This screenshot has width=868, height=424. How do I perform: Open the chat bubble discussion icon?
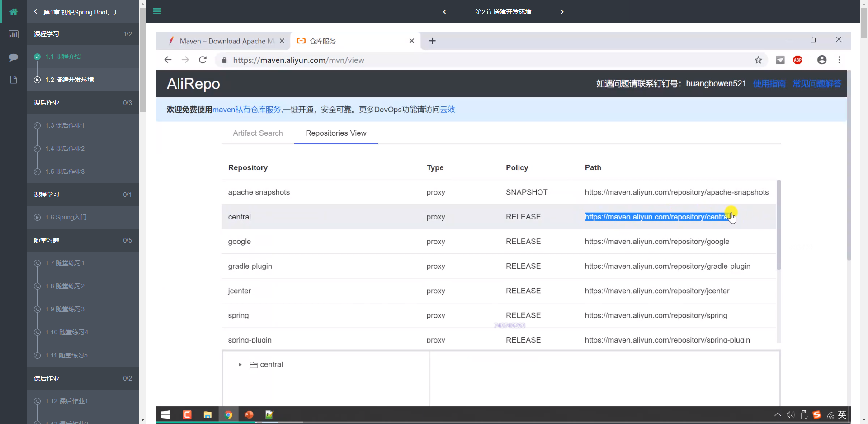[14, 57]
